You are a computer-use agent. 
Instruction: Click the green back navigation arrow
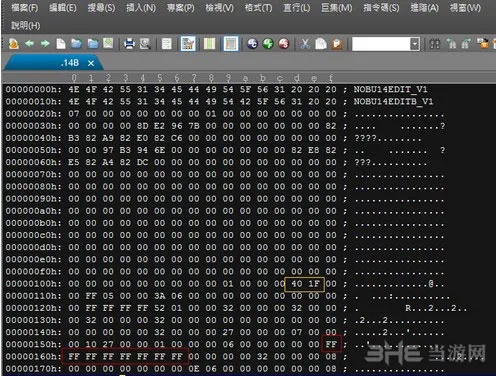tap(30, 44)
